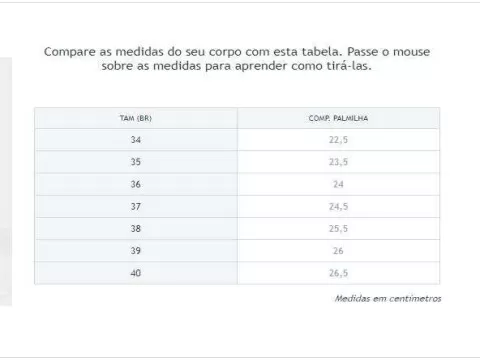The image size is (480, 360).
Task: Click the 23,5 insole measurement
Action: pos(338,162)
